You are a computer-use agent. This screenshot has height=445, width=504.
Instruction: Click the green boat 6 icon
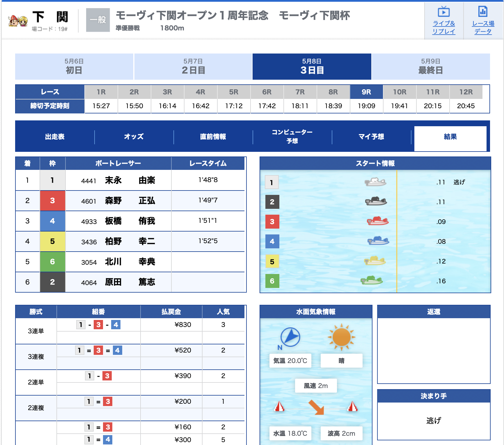coord(371,281)
